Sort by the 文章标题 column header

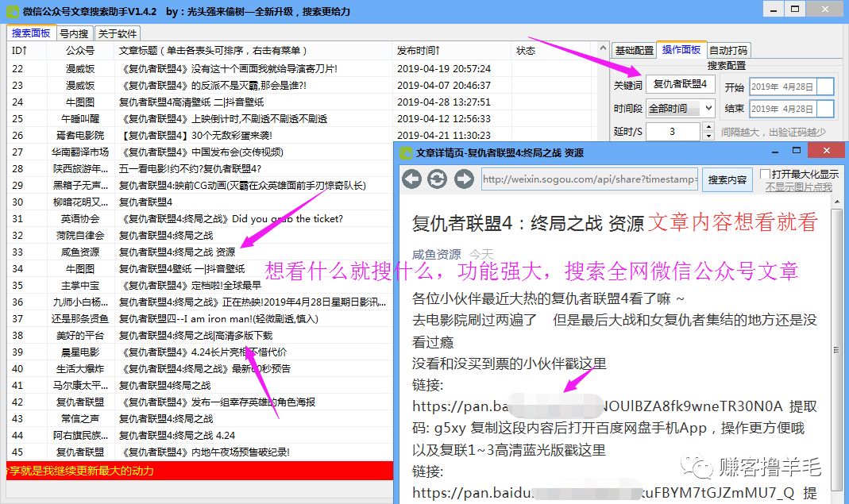coord(253,50)
